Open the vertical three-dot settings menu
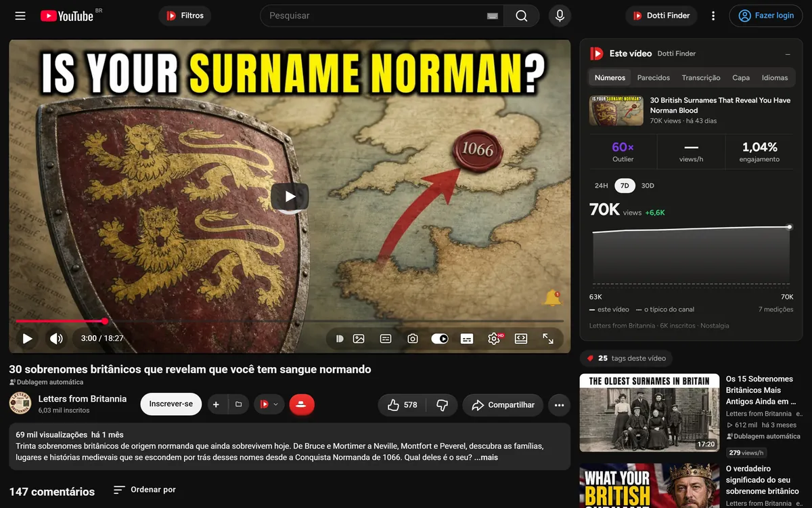 coord(713,16)
